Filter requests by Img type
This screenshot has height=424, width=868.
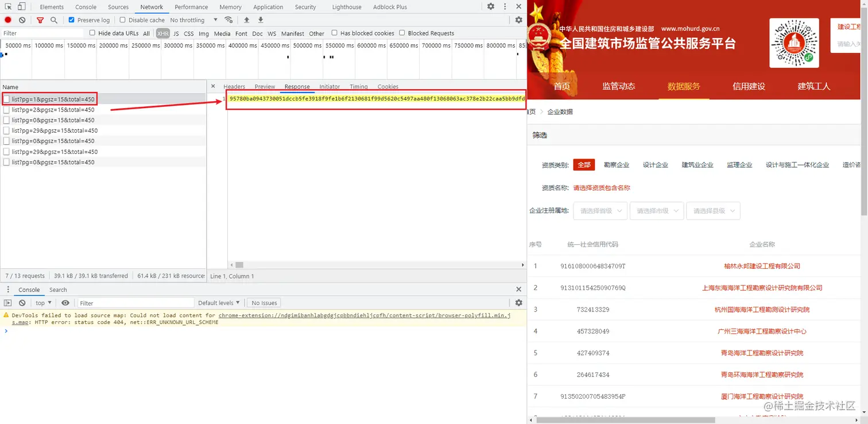coord(204,33)
